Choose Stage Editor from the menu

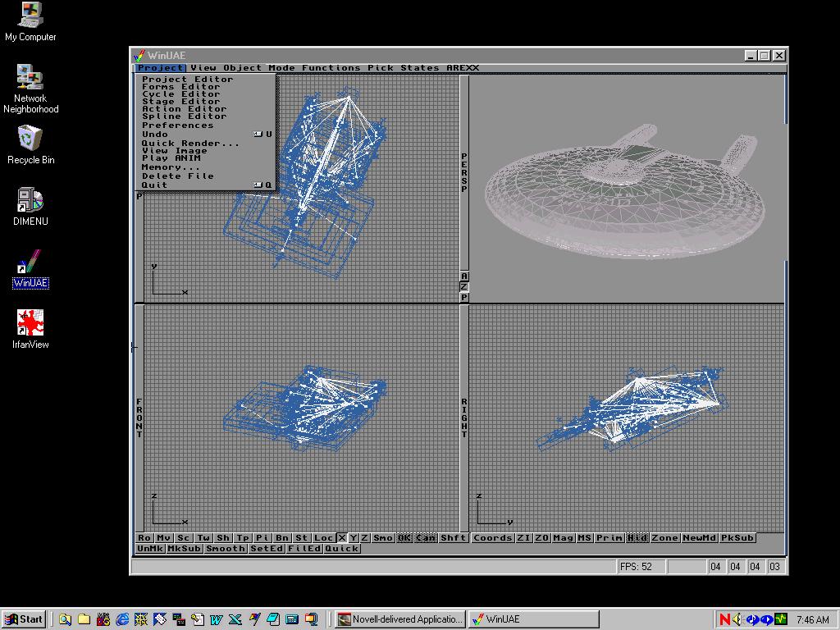point(206,102)
